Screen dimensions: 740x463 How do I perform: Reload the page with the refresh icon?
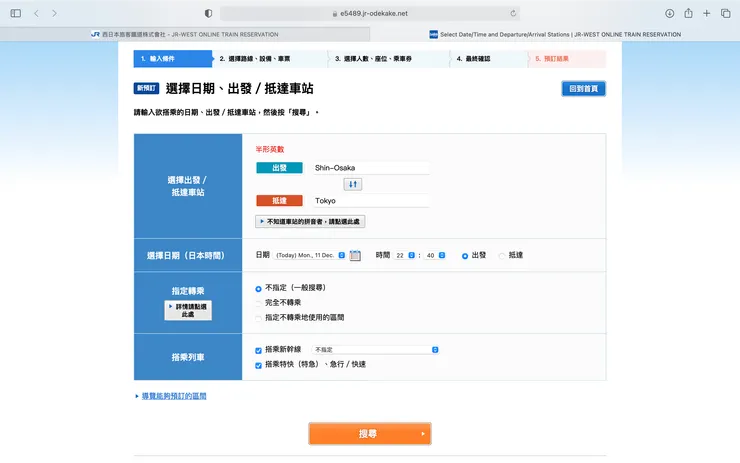pyautogui.click(x=513, y=13)
